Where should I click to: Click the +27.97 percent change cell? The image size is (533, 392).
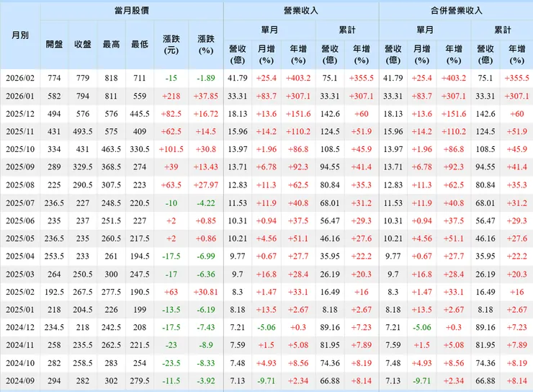[206, 185]
